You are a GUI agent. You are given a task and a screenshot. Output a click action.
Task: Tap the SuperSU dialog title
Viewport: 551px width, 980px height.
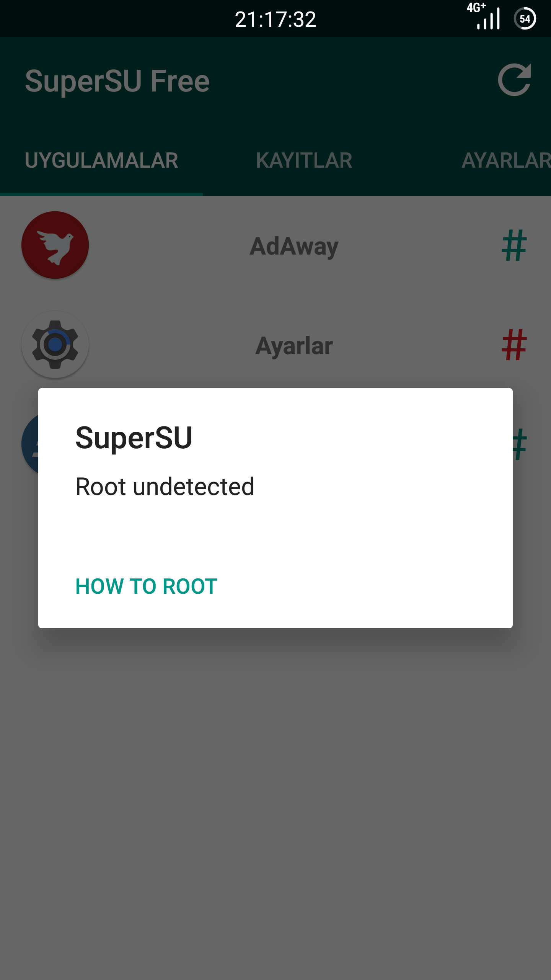coord(134,438)
